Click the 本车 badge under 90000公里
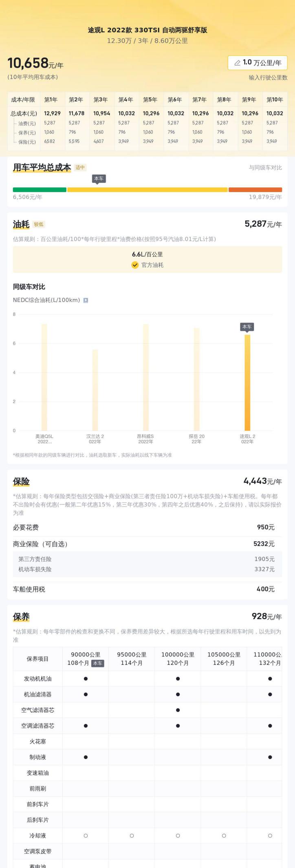 tap(98, 663)
